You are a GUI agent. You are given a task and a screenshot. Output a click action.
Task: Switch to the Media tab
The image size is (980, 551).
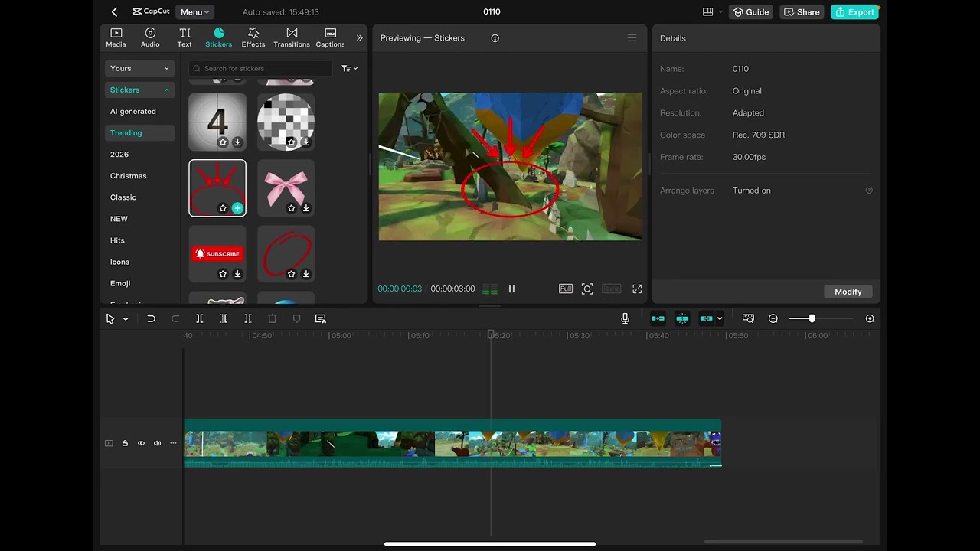tap(116, 37)
